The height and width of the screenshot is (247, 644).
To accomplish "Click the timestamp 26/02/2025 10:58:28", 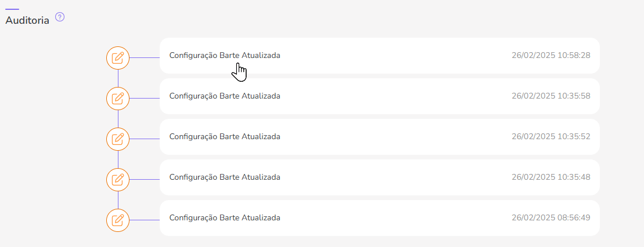I will 551,56.
